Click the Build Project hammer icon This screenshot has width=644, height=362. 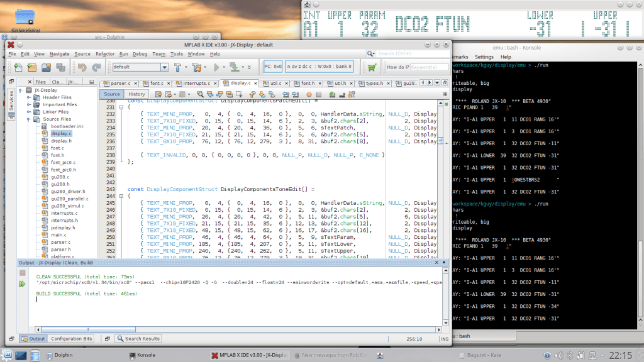click(177, 67)
